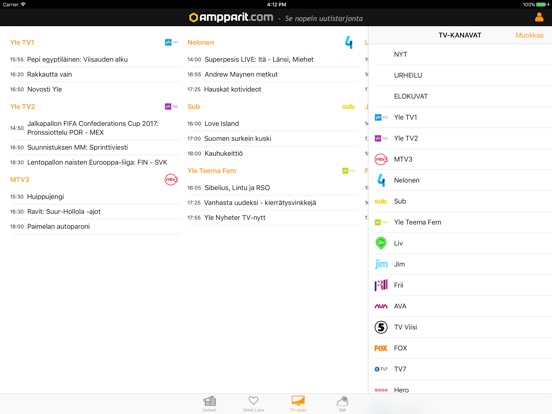Click the Nelonen logo in sidebar
This screenshot has height=414, width=552.
pos(381,180)
